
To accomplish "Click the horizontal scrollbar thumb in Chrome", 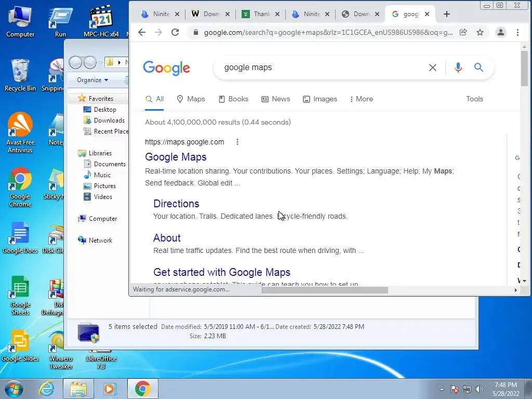I will [325, 290].
